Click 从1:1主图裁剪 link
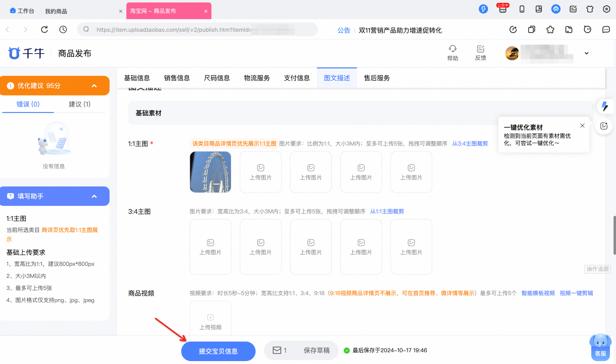 coord(387,211)
